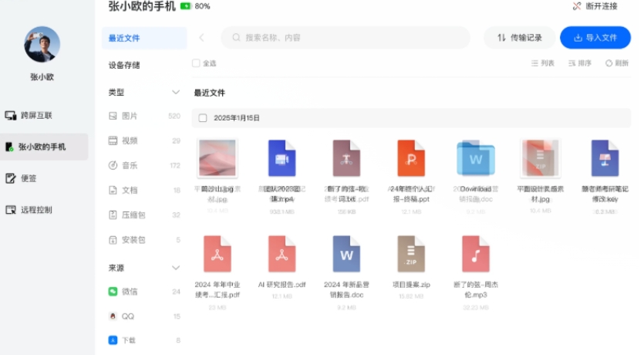
Task: Show files from QQ
Action: 144,316
